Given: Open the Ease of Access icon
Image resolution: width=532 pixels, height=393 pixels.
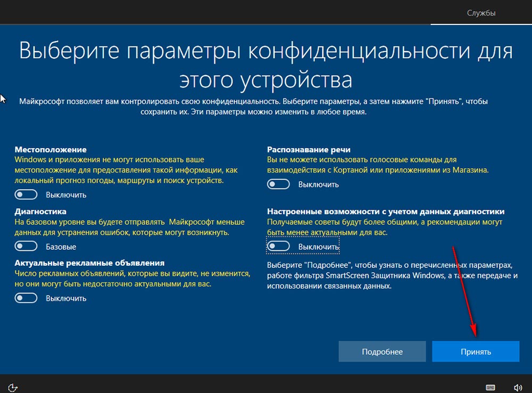Looking at the screenshot, I should [13, 388].
